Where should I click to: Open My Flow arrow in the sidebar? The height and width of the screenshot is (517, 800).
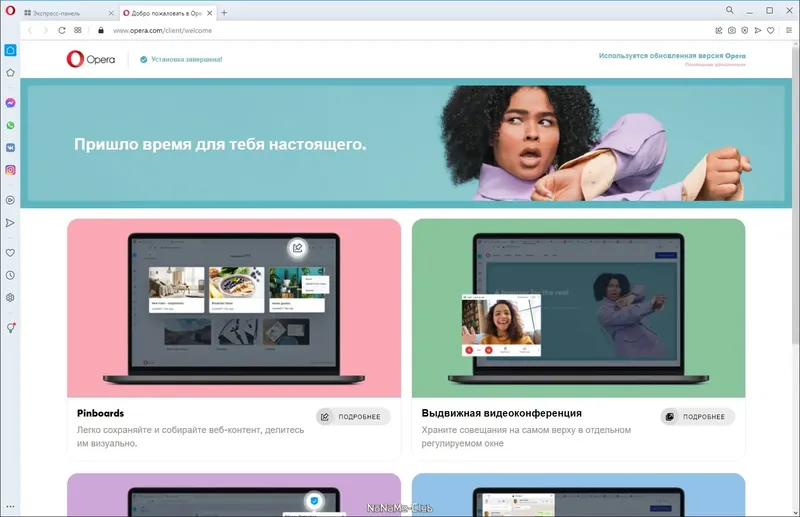coord(10,223)
